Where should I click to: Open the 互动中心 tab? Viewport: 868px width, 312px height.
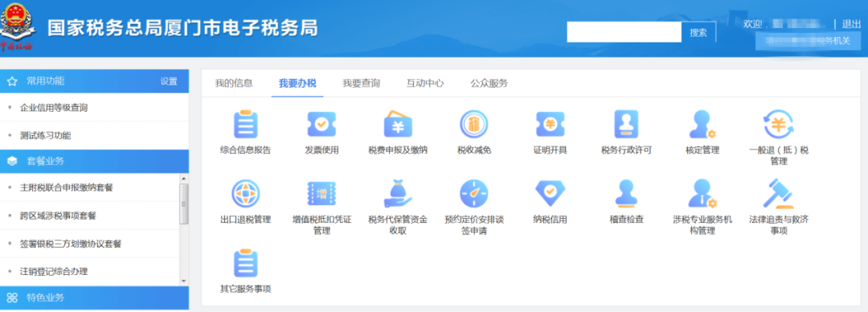coord(424,83)
